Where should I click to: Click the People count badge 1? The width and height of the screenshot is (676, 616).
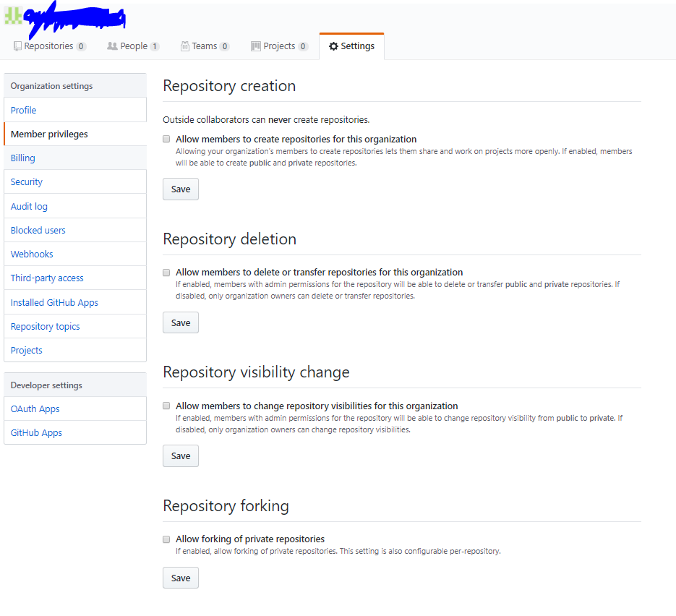point(155,46)
